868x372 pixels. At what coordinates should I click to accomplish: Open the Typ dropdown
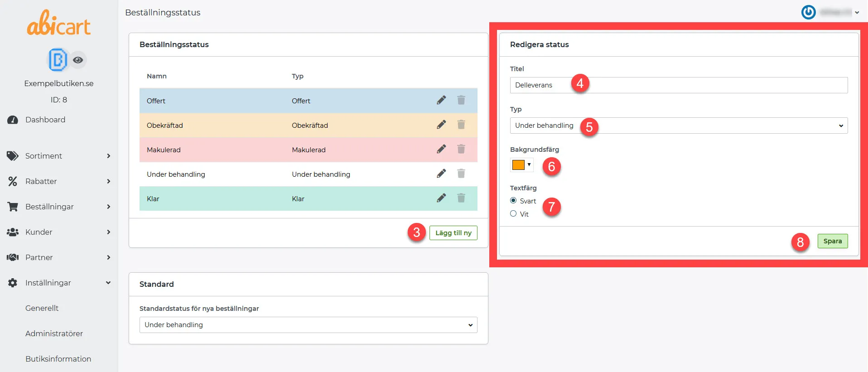coord(679,126)
